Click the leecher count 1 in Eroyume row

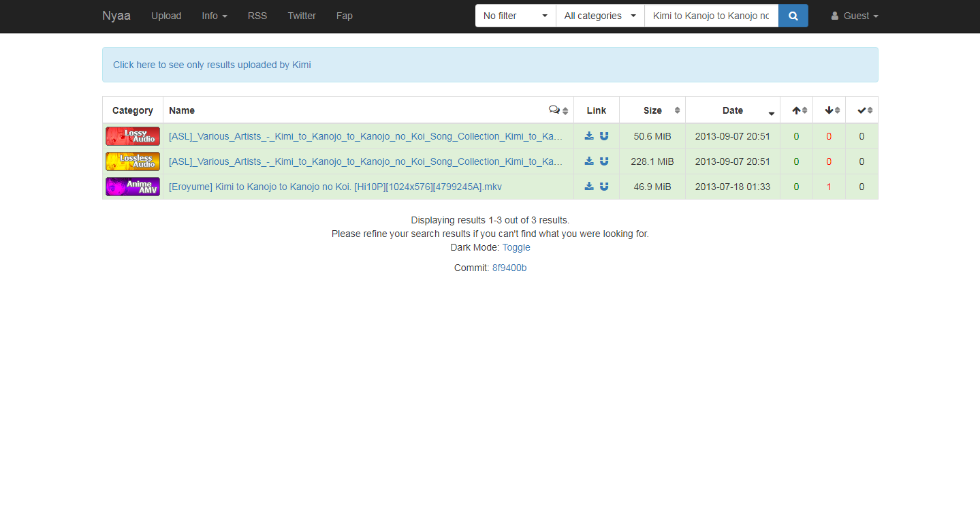(829, 187)
